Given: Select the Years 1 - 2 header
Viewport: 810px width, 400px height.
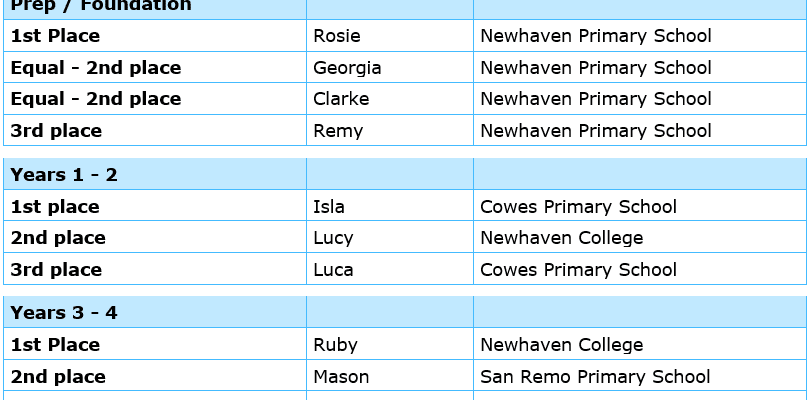Looking at the screenshot, I should [x=64, y=175].
